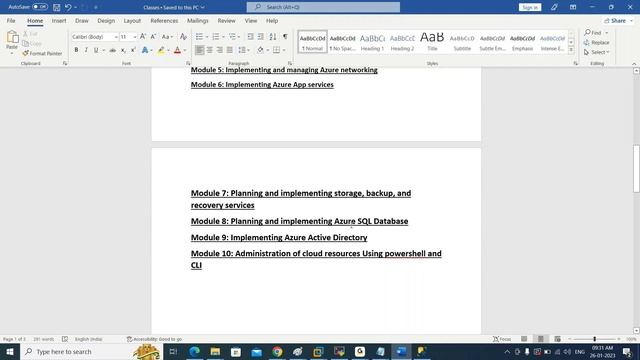Image resolution: width=640 pixels, height=360 pixels.
Task: Clear all formatting icon
Action: point(183,37)
